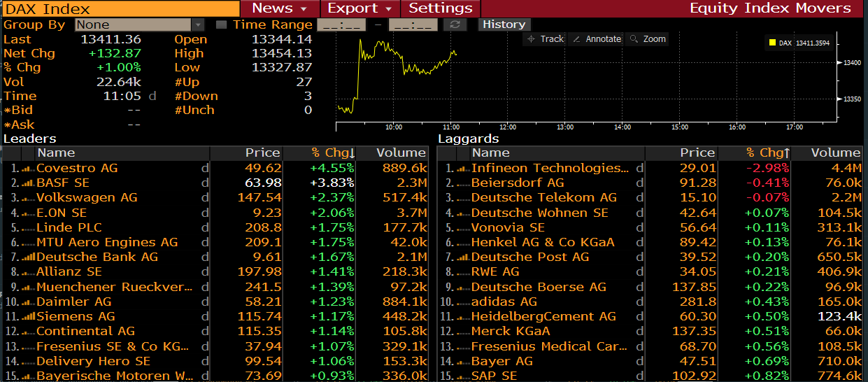Click the Henkel AG & Co KGaA row name
Viewport: 868px width, 382px height.
click(543, 243)
